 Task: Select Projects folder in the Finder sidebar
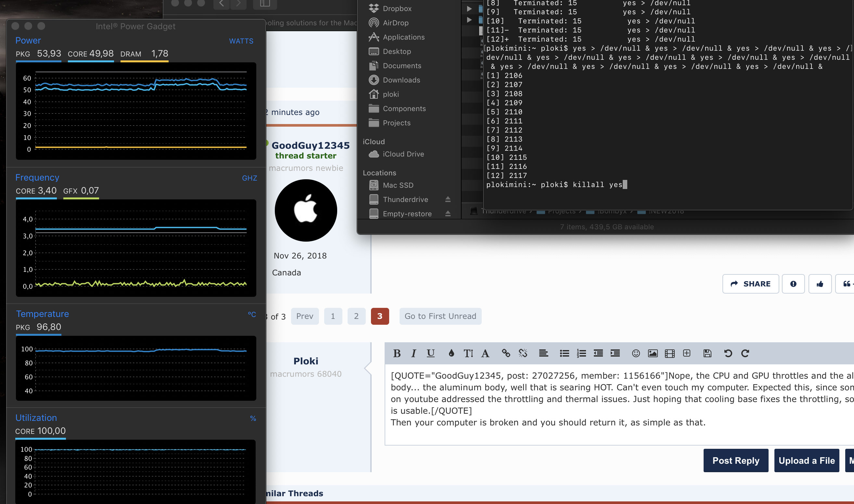[x=396, y=123]
